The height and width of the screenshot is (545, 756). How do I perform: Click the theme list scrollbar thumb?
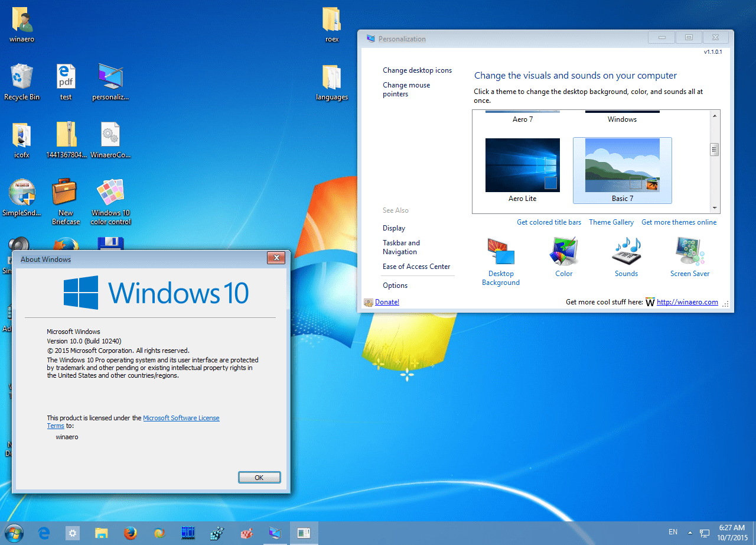click(715, 150)
